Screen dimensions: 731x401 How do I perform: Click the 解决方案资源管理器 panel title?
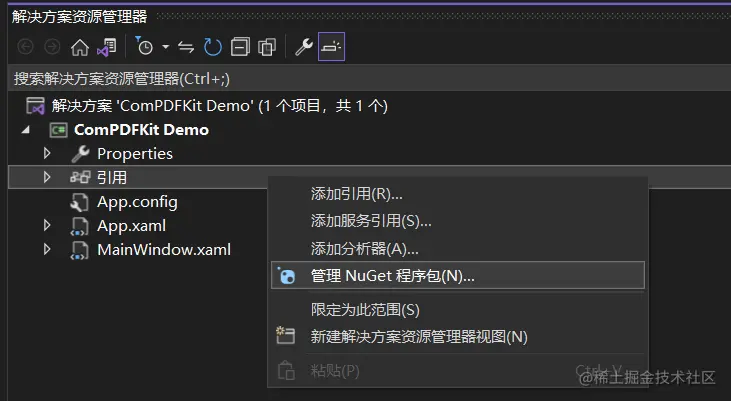pos(80,17)
